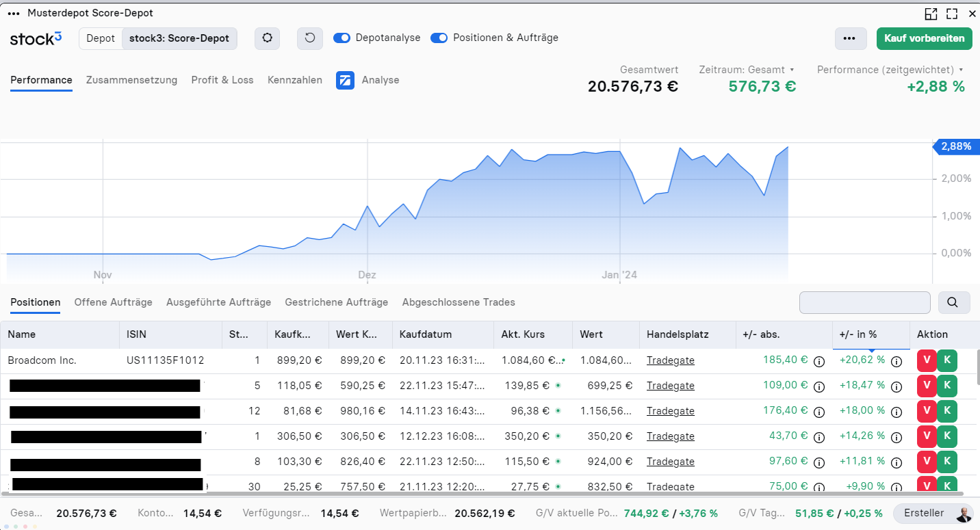Image resolution: width=980 pixels, height=530 pixels.
Task: Select the stock3: Score-Depot segment
Action: click(179, 38)
